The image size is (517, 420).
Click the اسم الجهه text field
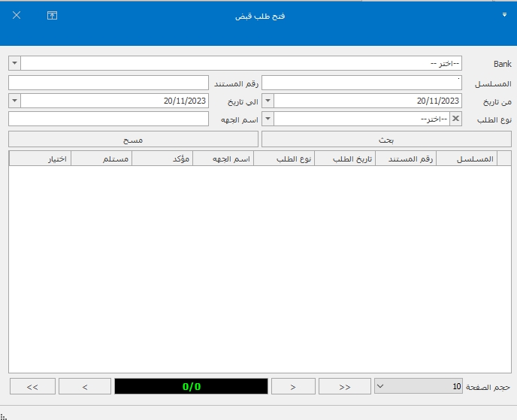(x=108, y=119)
